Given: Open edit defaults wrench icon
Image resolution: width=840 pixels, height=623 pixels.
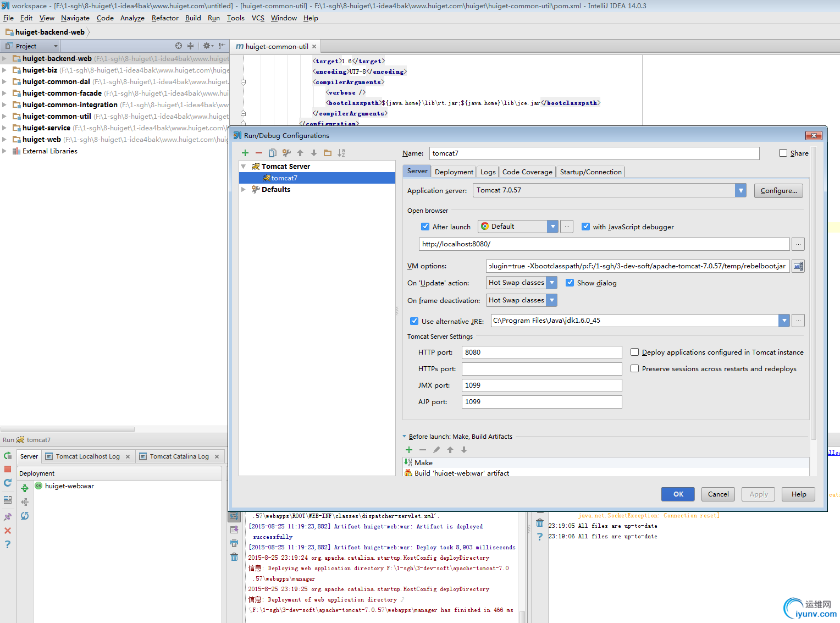Looking at the screenshot, I should pos(286,153).
